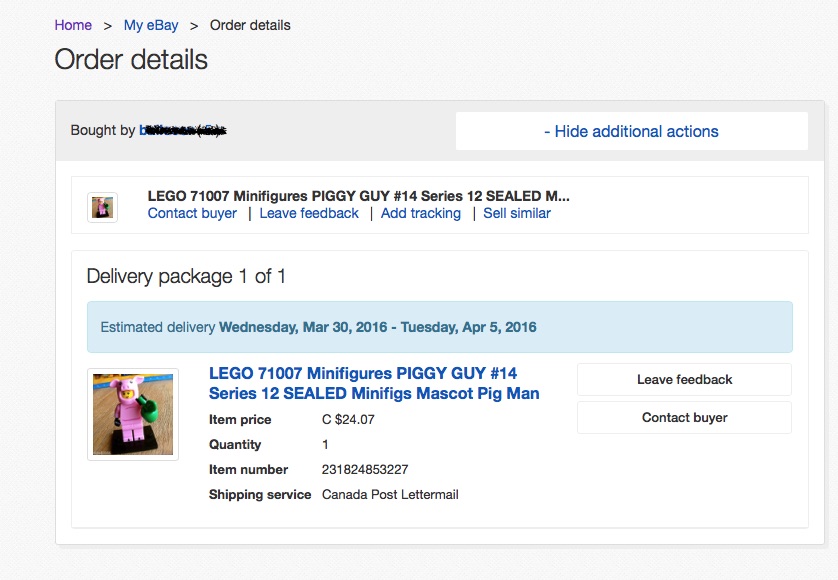Viewport: 838px width, 580px height.
Task: Click the truncated bold LEGO title at top
Action: pyautogui.click(x=358, y=196)
